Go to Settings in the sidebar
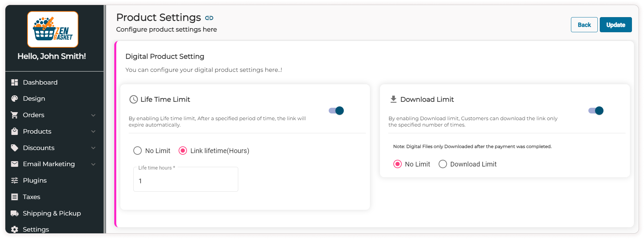644x239 pixels. 36,229
